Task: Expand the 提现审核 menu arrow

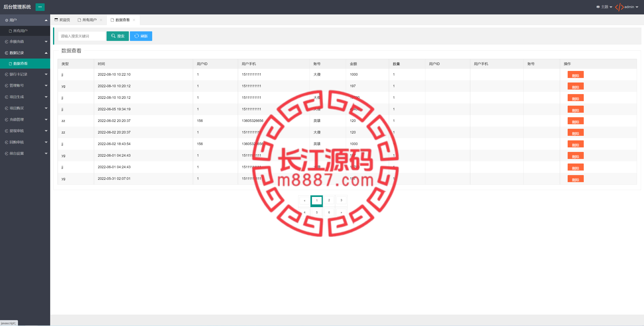Action: (x=46, y=131)
